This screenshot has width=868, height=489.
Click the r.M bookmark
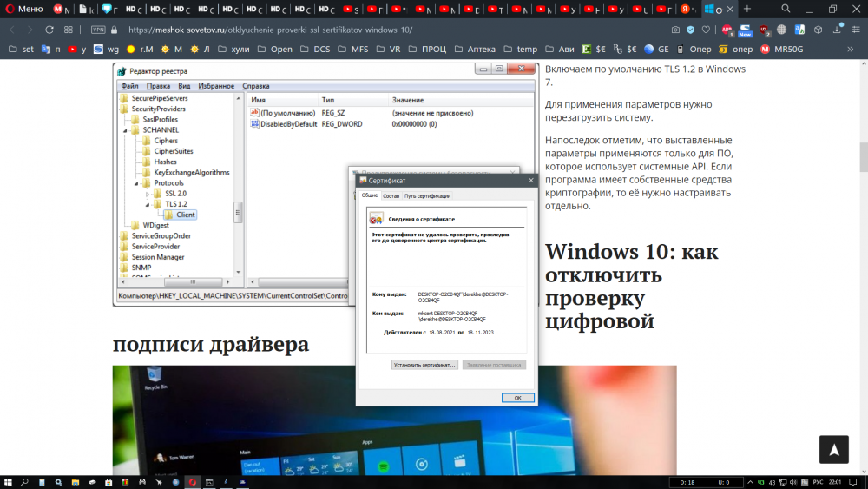140,50
